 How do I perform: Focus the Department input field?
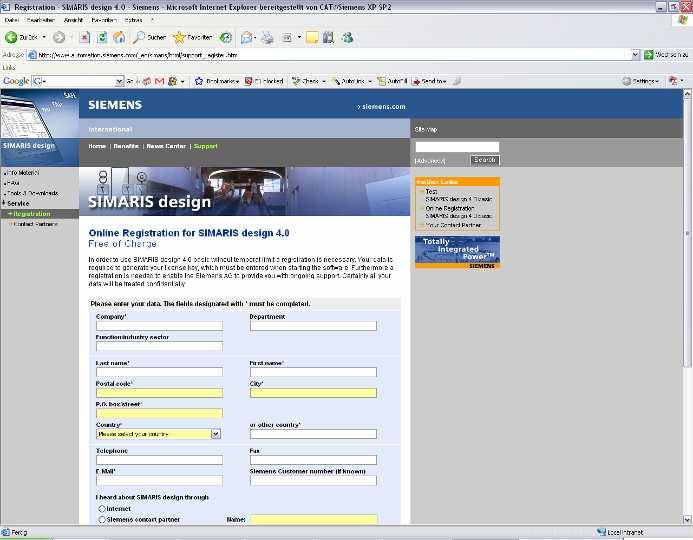[313, 326]
